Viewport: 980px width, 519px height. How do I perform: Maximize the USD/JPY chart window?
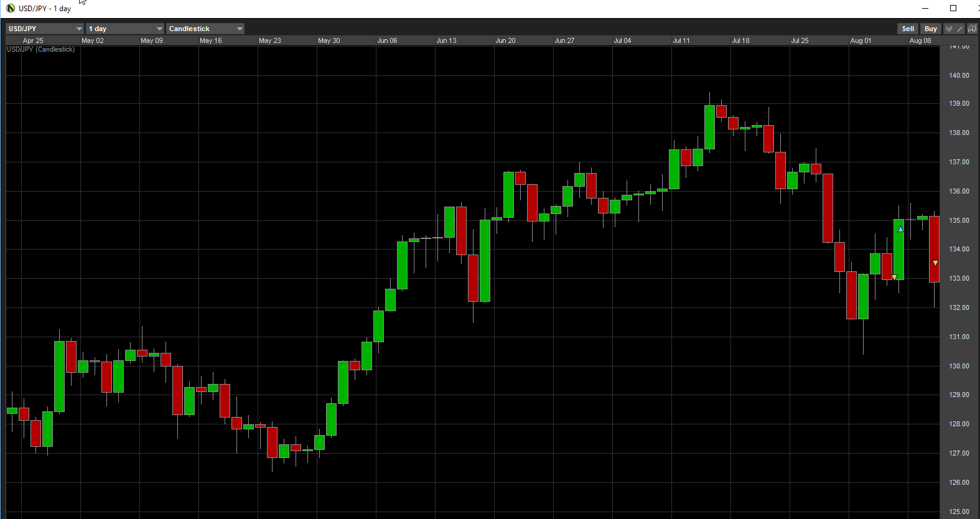pos(953,8)
